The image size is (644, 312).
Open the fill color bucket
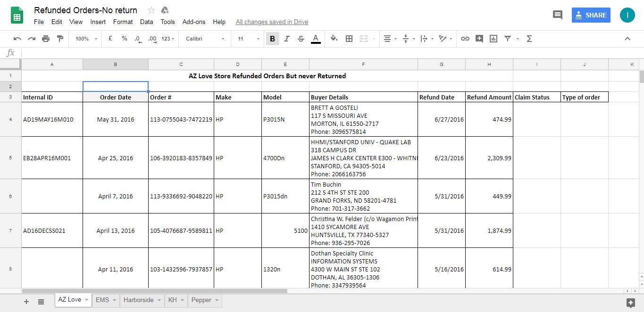pyautogui.click(x=334, y=39)
